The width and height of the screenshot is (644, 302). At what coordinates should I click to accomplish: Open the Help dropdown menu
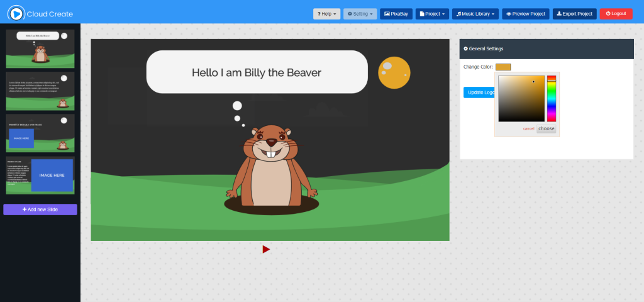(326, 14)
